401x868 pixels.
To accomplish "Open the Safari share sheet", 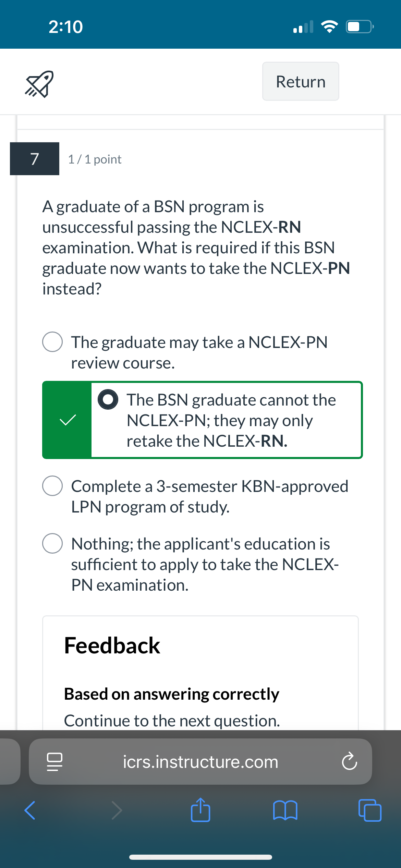I will (200, 810).
